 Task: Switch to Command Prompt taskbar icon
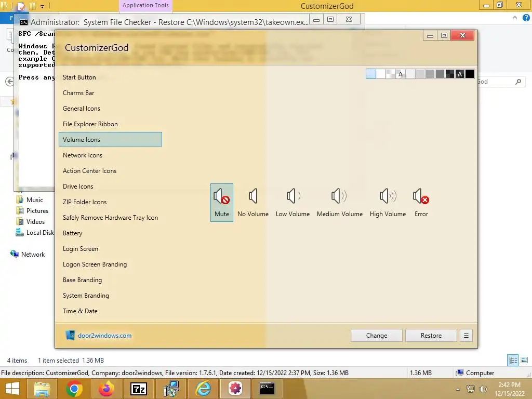[268, 389]
